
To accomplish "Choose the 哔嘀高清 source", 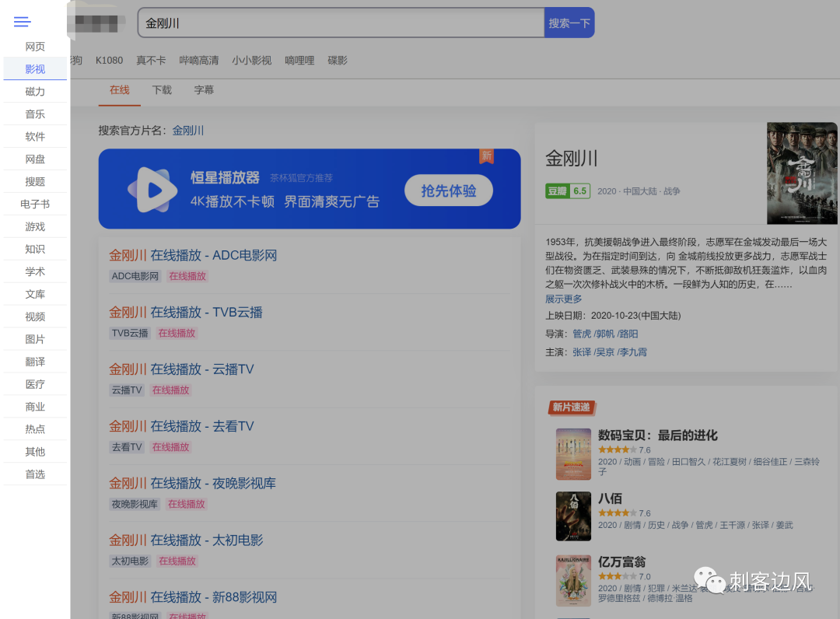I will point(199,61).
